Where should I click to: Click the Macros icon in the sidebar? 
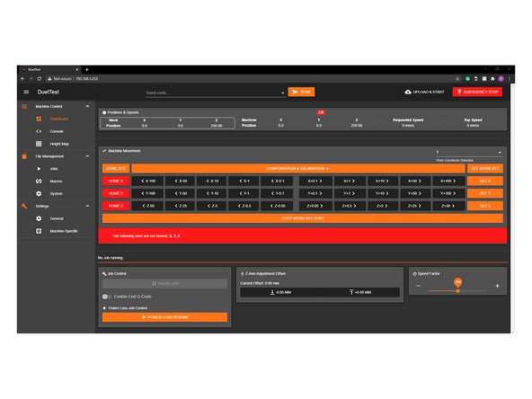[39, 182]
